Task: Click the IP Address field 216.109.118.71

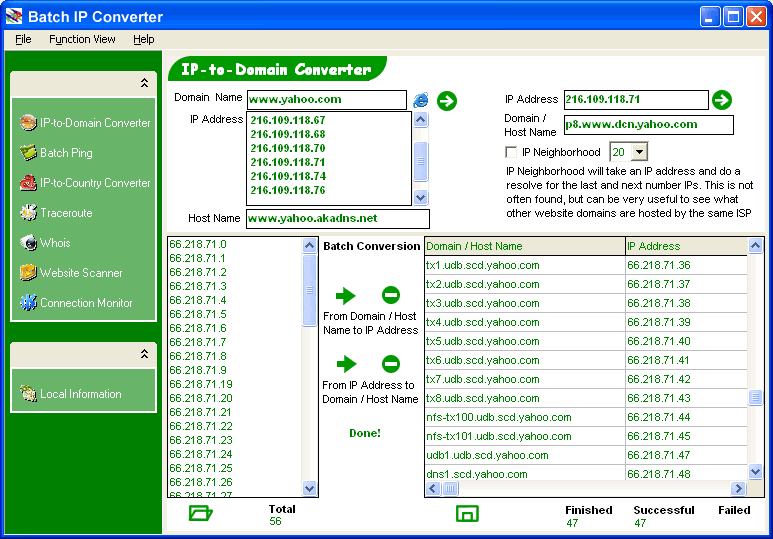Action: [x=636, y=100]
